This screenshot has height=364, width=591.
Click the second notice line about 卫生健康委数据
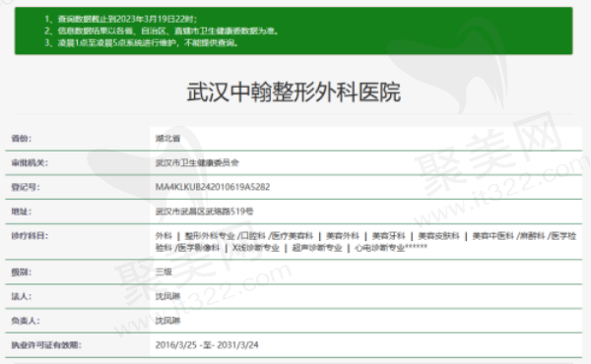point(162,30)
